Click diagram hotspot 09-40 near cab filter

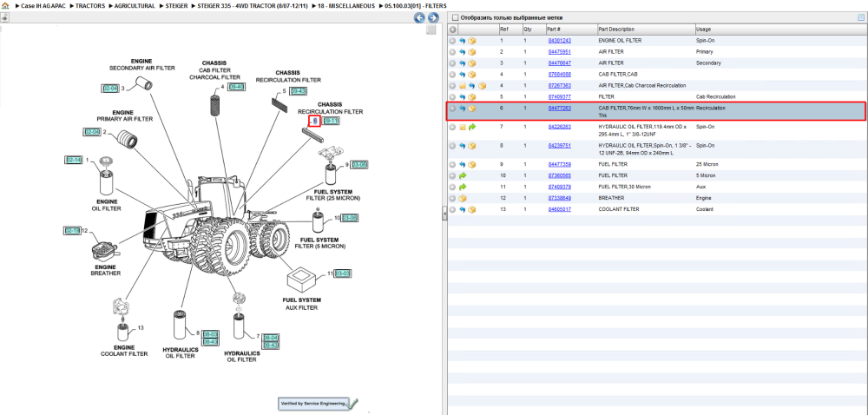(x=236, y=87)
